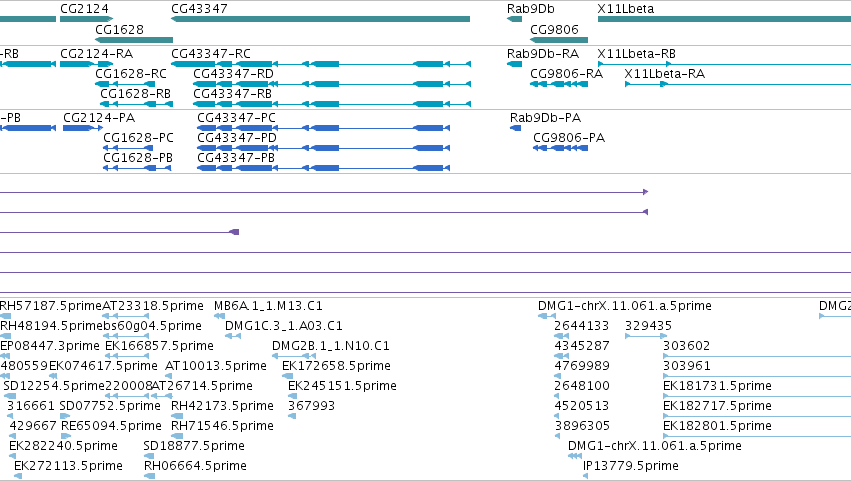Click transcript label X11Lbeta-RA
Viewport: 851px width, 481px height.
(x=665, y=73)
